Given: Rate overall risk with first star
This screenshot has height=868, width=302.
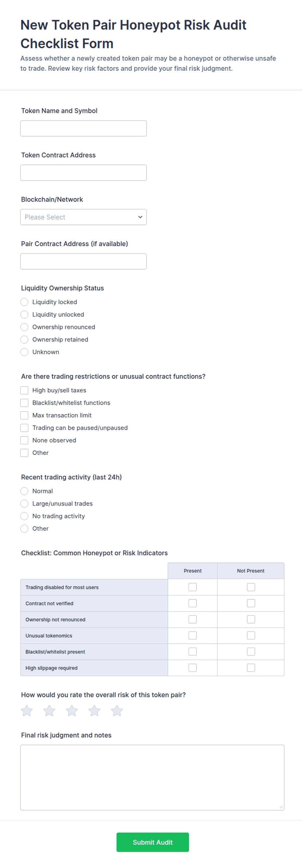Looking at the screenshot, I should (x=27, y=711).
